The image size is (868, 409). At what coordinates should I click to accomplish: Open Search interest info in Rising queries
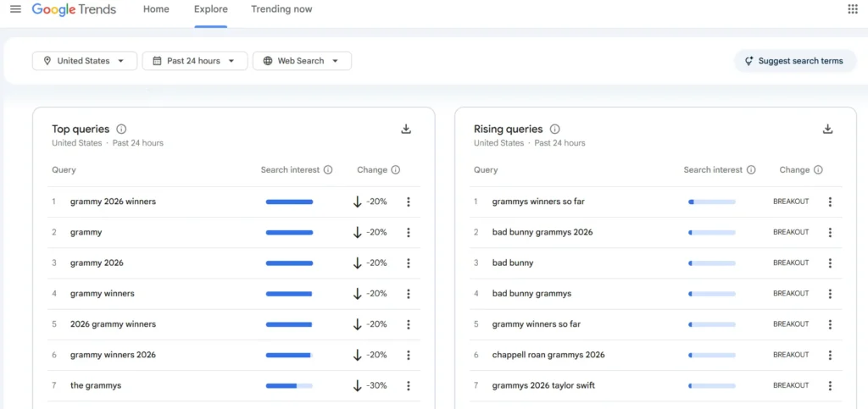tap(751, 169)
